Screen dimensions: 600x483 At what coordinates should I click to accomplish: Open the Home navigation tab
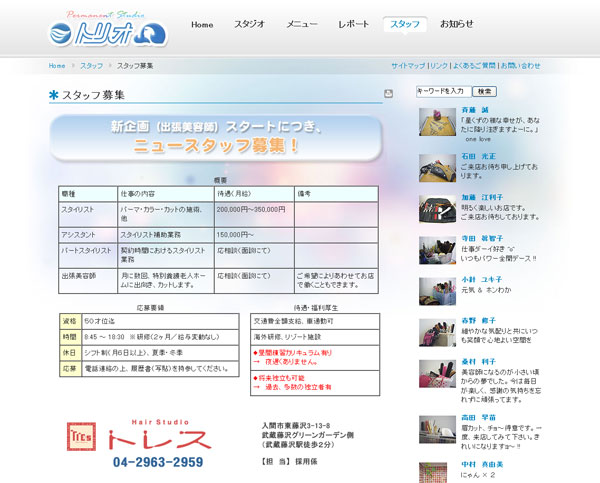(202, 24)
